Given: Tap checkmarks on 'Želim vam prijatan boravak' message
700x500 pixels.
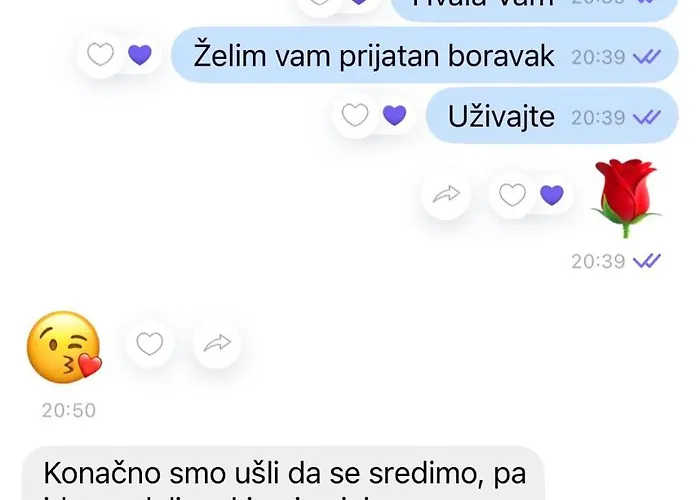Looking at the screenshot, I should tap(647, 57).
